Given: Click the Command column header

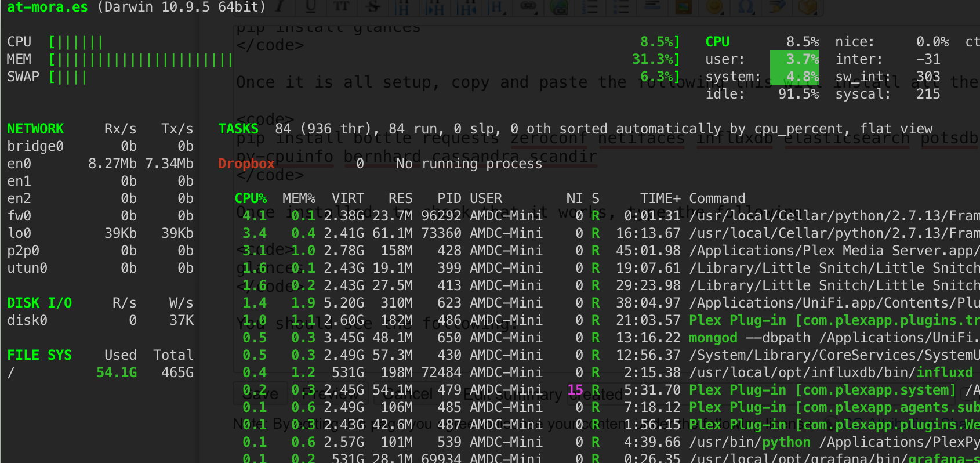Looking at the screenshot, I should pos(717,198).
